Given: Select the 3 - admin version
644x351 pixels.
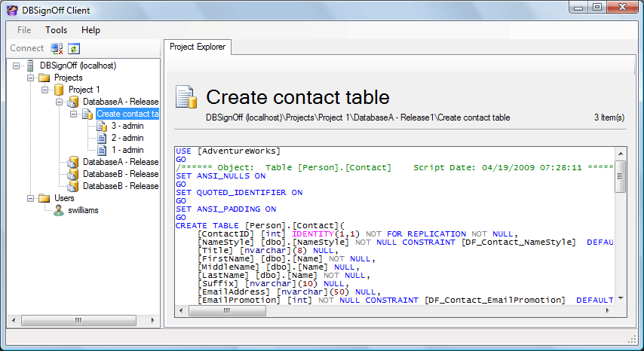Looking at the screenshot, I should tap(127, 126).
